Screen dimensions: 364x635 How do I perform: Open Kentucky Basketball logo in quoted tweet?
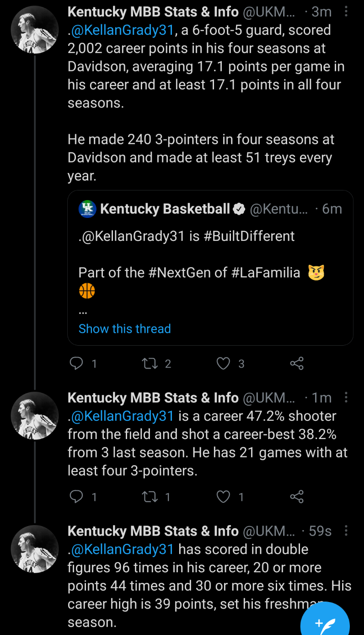coord(87,209)
